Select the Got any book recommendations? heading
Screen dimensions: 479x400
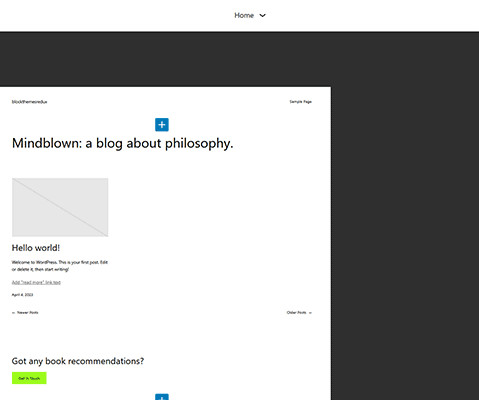78,361
